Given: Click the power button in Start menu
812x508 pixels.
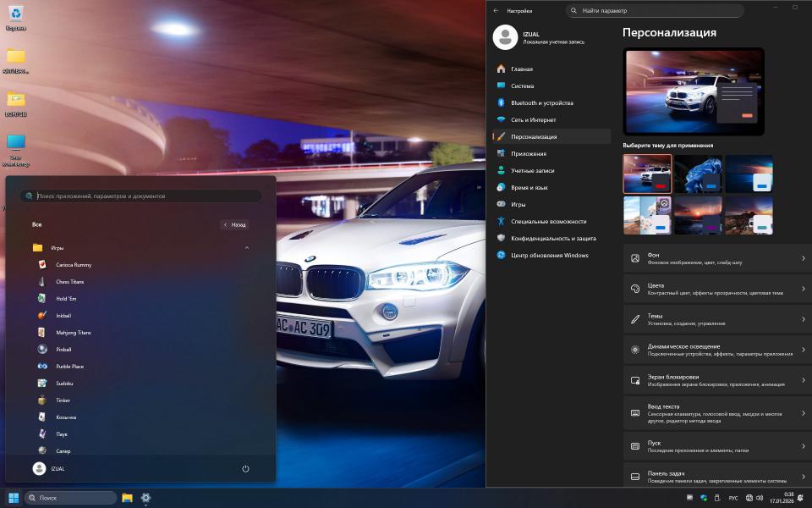Looking at the screenshot, I should (245, 468).
